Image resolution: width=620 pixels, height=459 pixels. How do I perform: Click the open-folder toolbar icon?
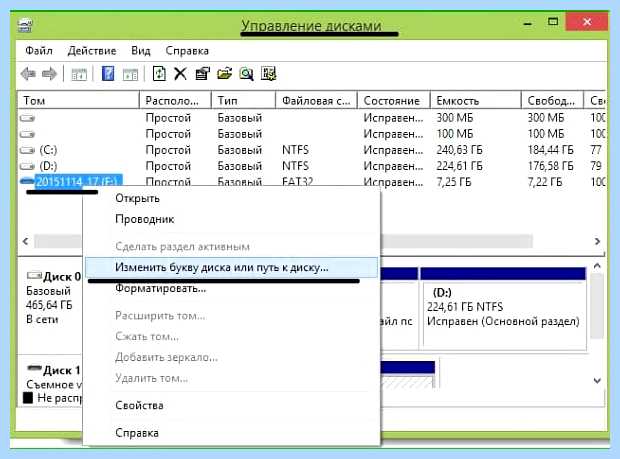tap(224, 74)
